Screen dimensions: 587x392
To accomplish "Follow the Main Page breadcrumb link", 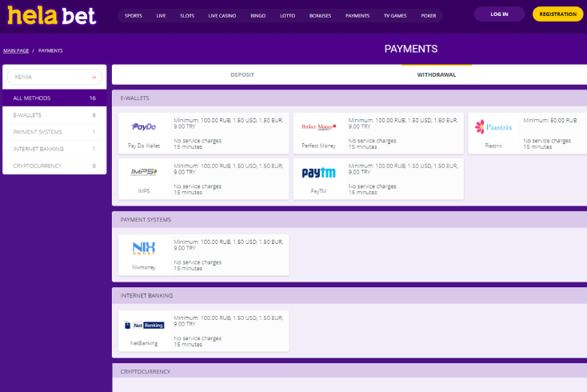I will click(16, 50).
